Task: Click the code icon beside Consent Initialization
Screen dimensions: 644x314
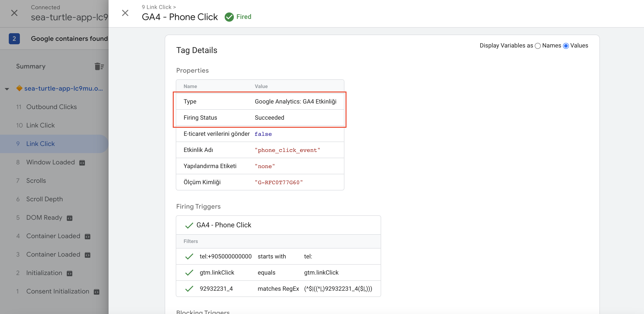Action: (97, 292)
